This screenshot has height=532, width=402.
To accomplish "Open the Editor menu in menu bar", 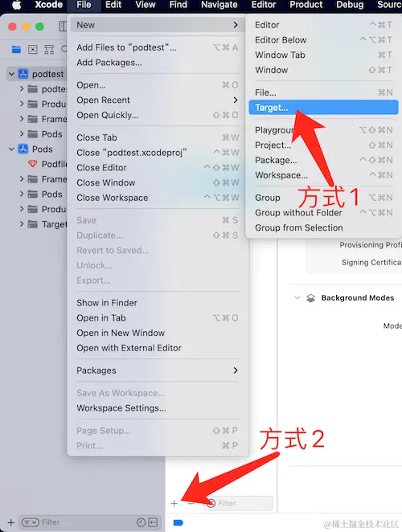I will (x=264, y=5).
